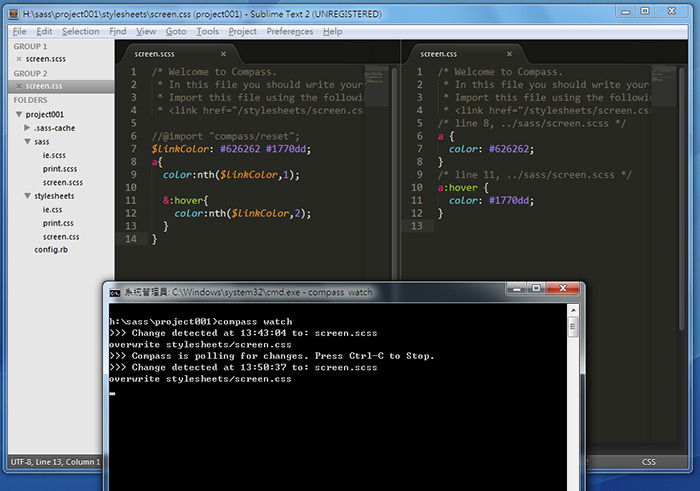Screen dimensions: 700x491
Task: Open the Preferences menu
Action: pos(290,31)
